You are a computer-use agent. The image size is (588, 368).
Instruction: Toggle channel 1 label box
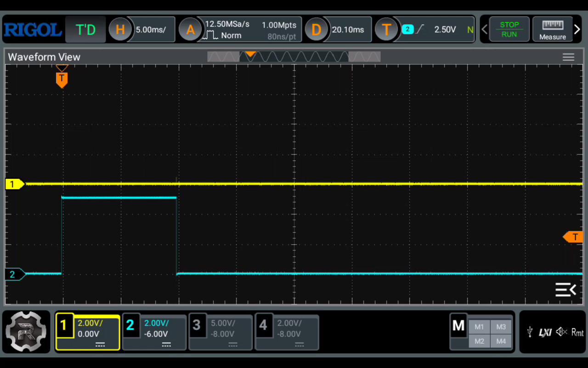[x=64, y=325]
